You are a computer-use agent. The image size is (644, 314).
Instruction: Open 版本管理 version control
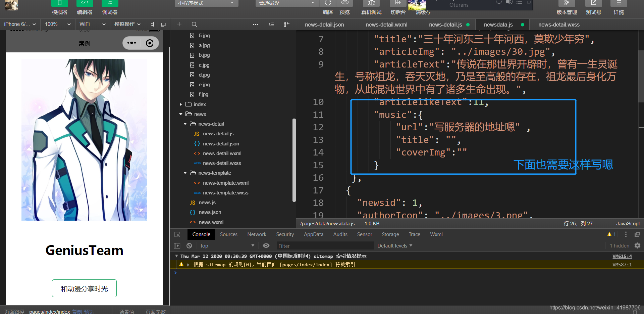tap(567, 3)
